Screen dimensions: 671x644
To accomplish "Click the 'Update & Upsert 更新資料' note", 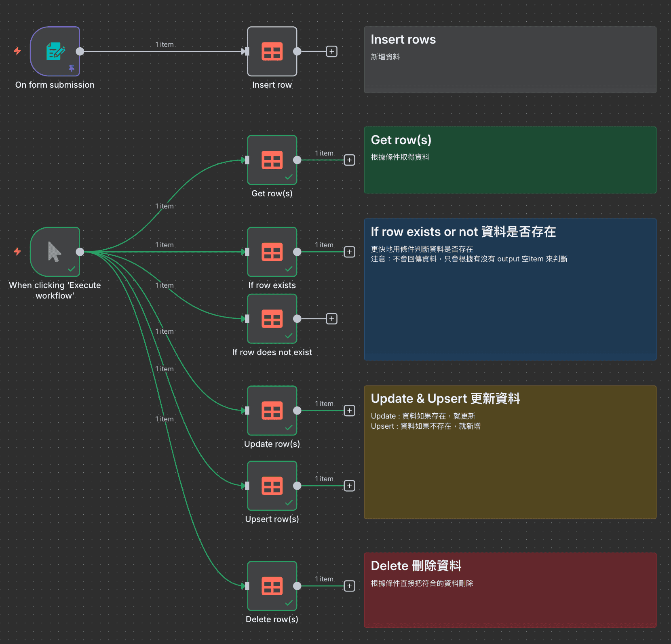I will coord(509,452).
